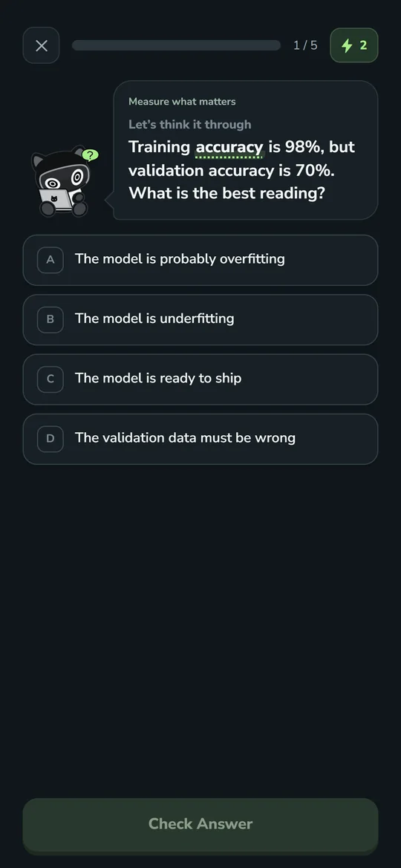The image size is (401, 868).
Task: Select the letter D badge
Action: (50, 439)
